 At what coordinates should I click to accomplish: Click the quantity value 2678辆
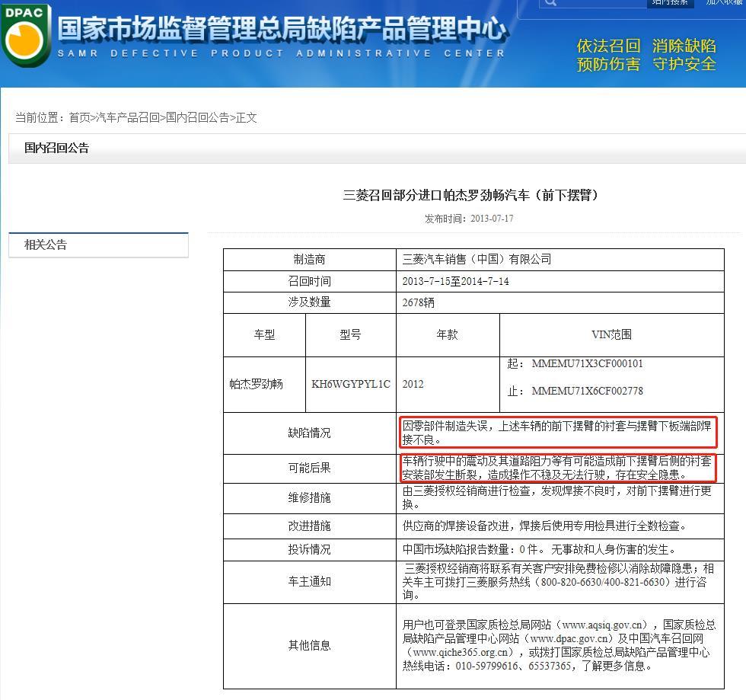(418, 303)
